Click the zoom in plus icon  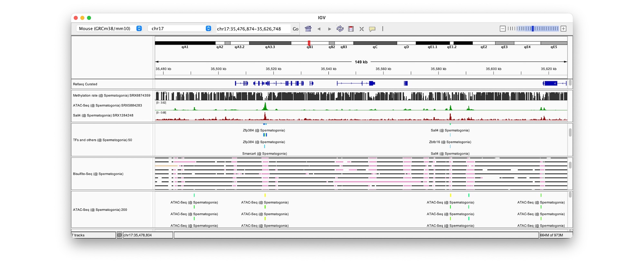(x=563, y=29)
